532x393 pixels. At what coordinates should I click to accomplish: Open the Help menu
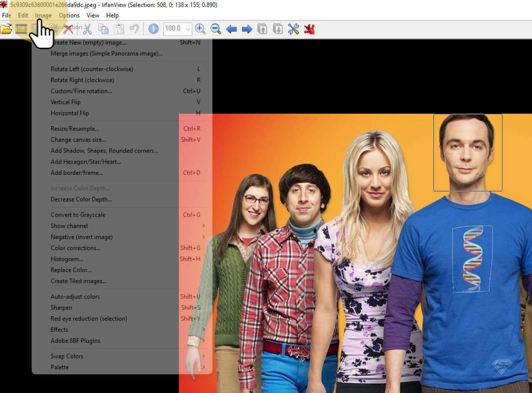(x=112, y=15)
